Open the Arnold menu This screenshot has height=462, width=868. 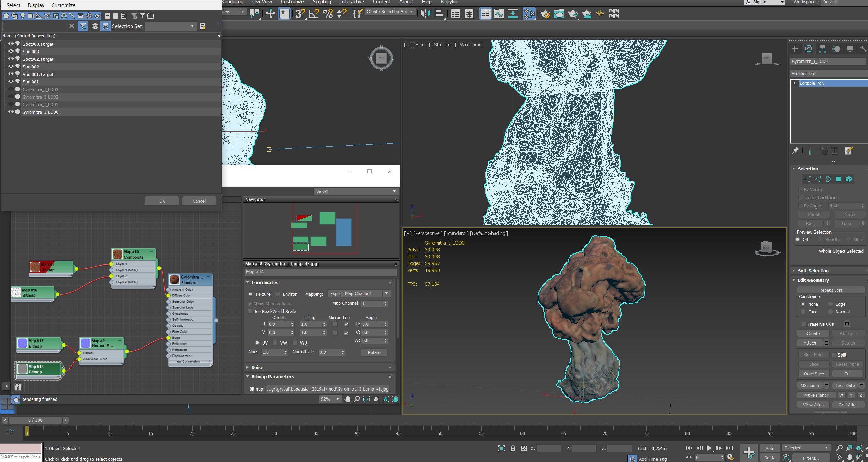click(x=406, y=2)
